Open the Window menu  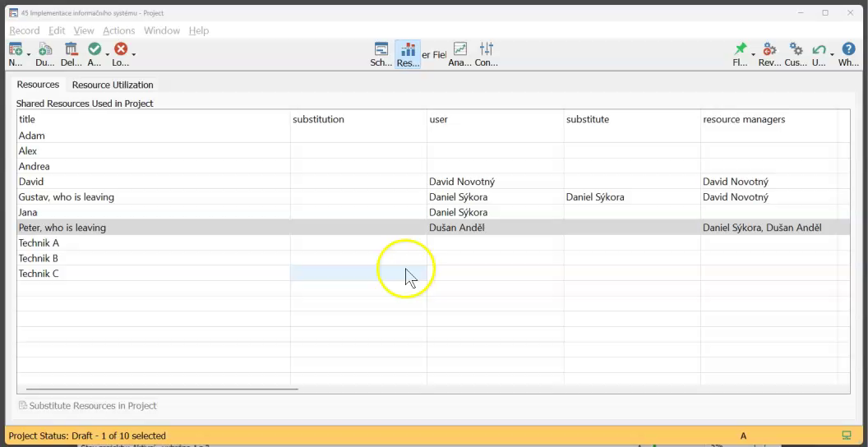pos(161,30)
